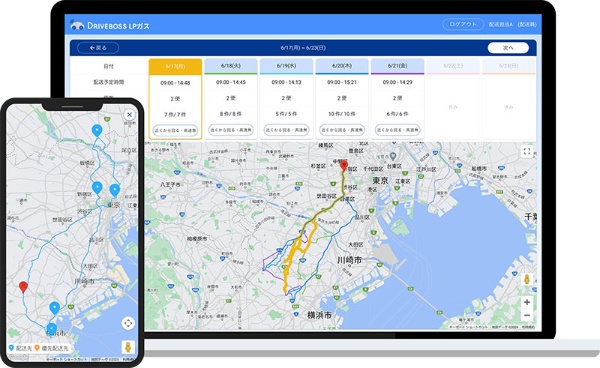The height and width of the screenshot is (368, 600).
Task: Click the 世田谷区 label on phone map
Action: 62,220
